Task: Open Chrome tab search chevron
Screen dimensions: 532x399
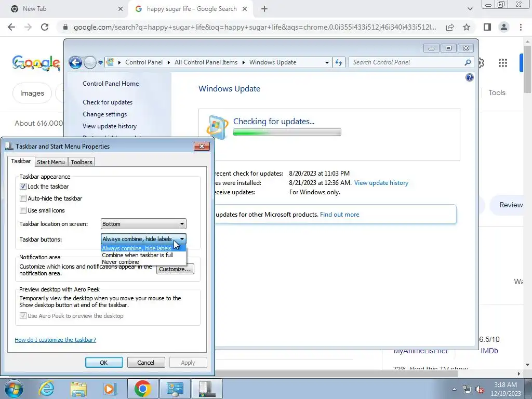Action: point(470,9)
